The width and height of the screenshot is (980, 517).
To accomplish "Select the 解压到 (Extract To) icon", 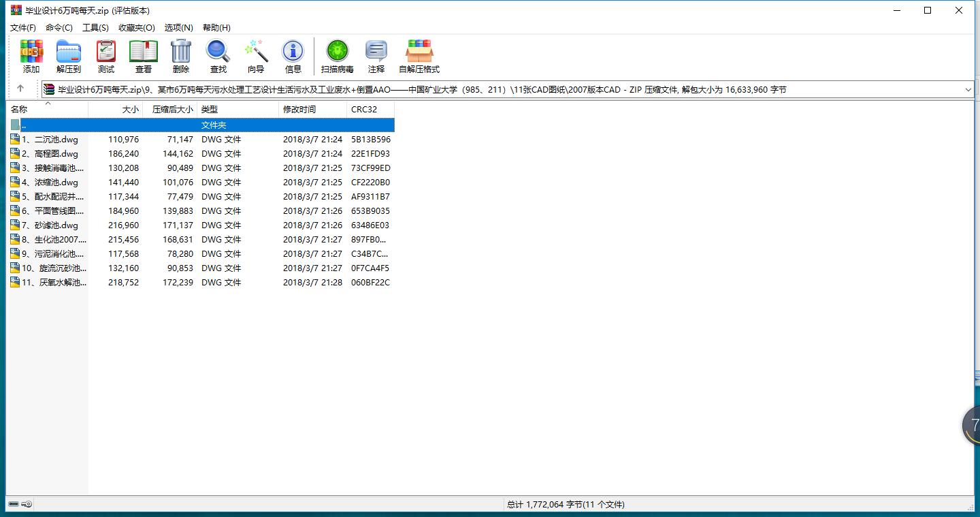I will (x=68, y=56).
